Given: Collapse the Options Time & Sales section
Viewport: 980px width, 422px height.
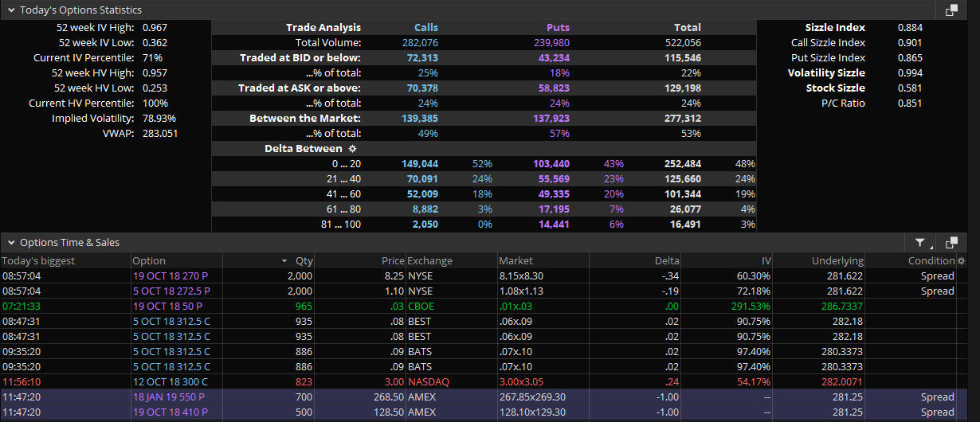Looking at the screenshot, I should pos(11,243).
